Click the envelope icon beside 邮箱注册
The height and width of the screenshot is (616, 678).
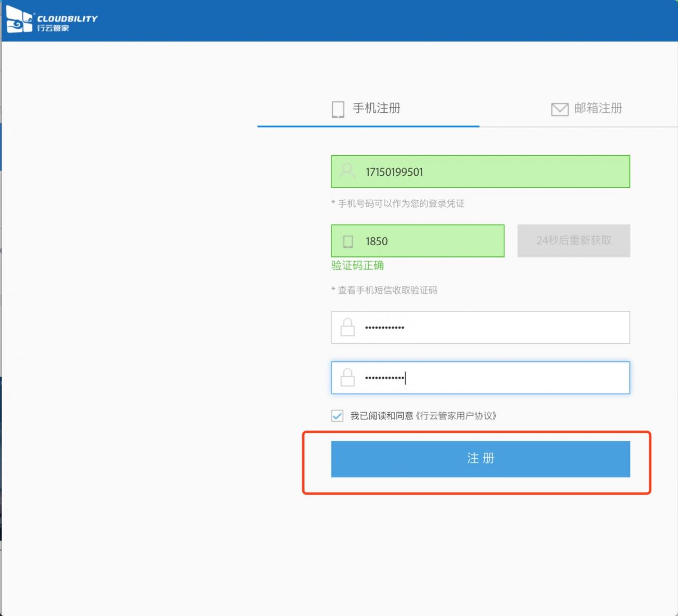(559, 109)
